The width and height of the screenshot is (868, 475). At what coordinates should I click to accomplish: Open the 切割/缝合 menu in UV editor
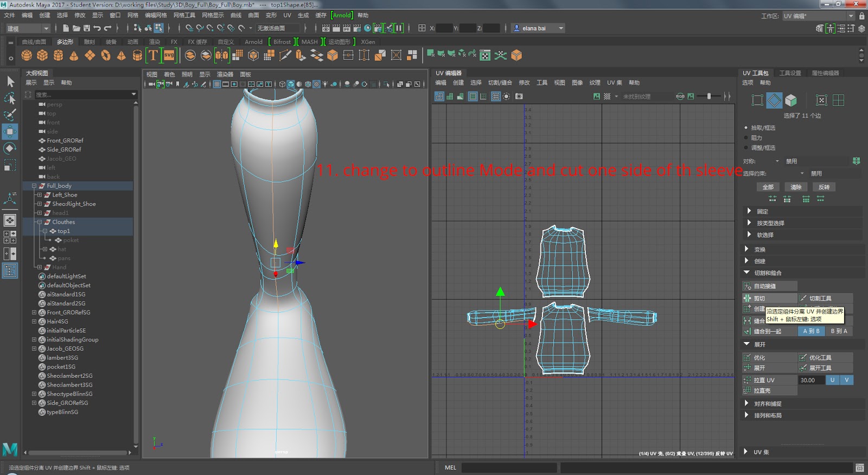click(500, 83)
